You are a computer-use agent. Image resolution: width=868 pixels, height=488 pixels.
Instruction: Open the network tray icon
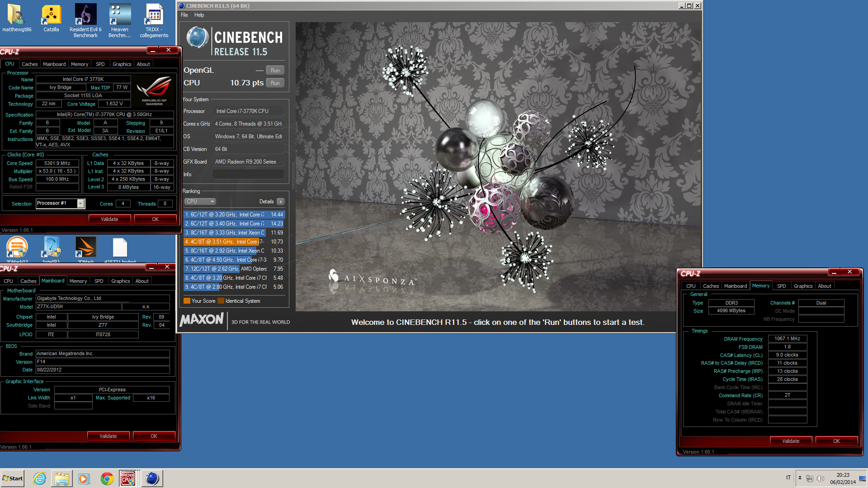[810, 478]
